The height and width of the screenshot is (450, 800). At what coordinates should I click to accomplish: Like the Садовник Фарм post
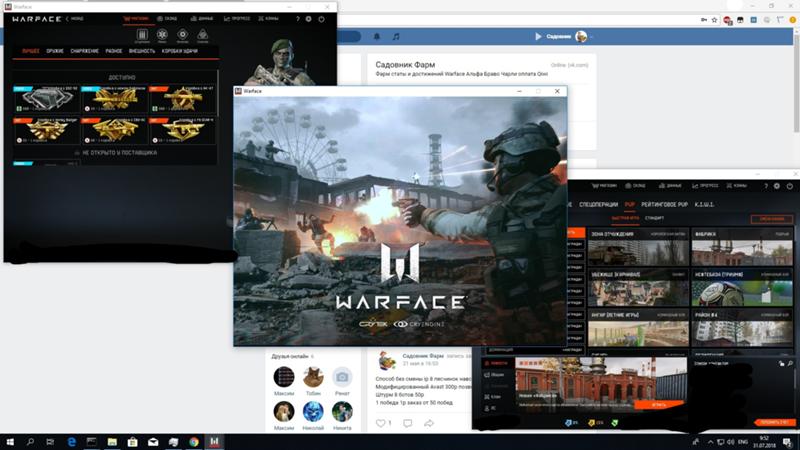tap(383, 423)
